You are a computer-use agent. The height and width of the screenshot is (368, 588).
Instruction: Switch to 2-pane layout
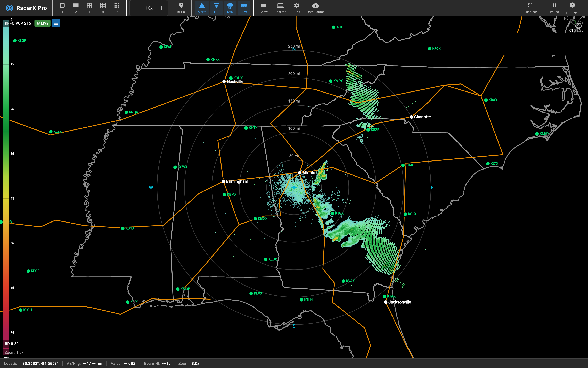point(76,8)
